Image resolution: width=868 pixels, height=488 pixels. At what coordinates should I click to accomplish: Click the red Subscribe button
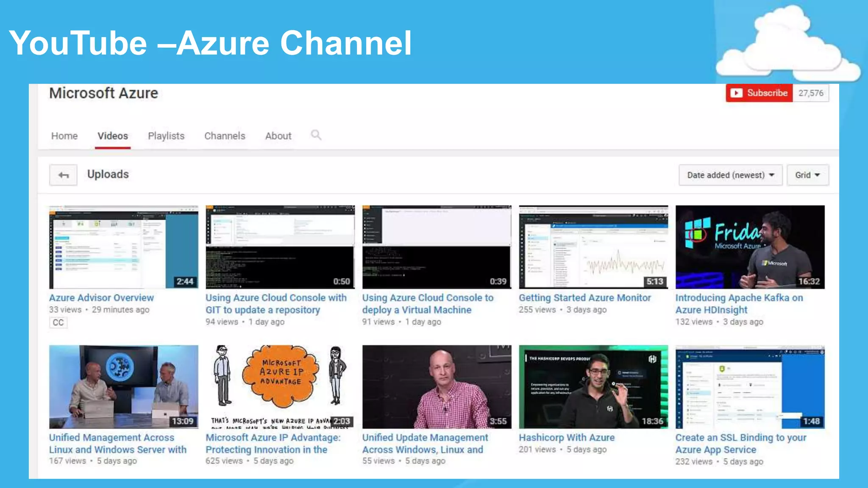(759, 93)
